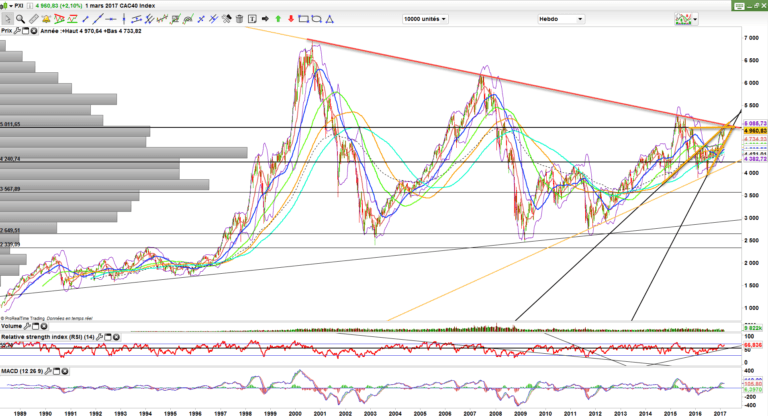This screenshot has height=416, width=768.
Task: Click the PXI ticker symbol label
Action: pos(17,5)
